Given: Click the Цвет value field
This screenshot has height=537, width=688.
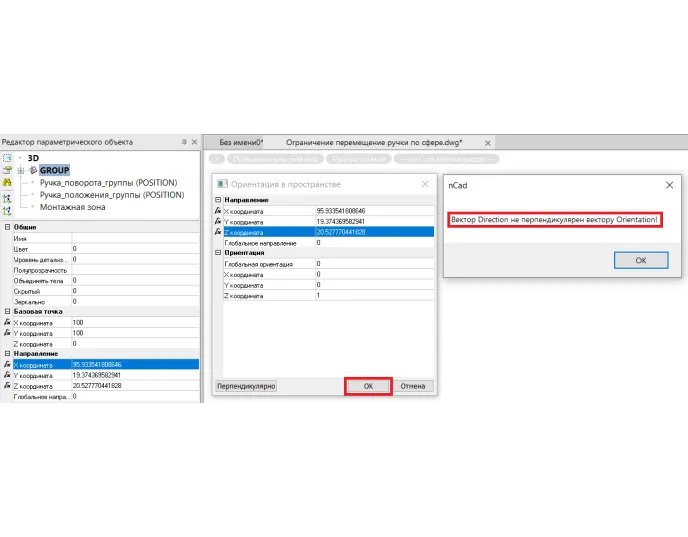Looking at the screenshot, I should click(135, 249).
